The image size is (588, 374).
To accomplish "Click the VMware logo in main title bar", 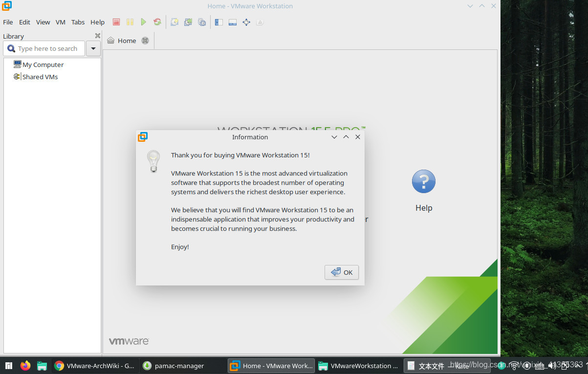I will (x=6, y=6).
